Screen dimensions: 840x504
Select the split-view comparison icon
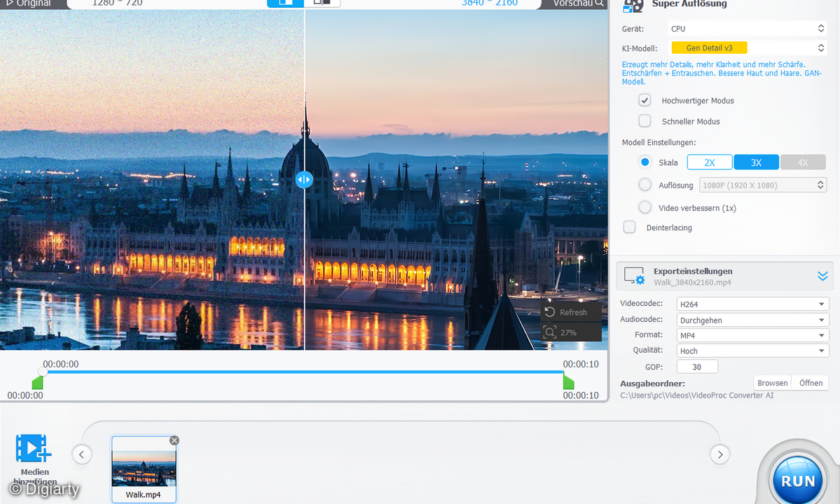click(x=285, y=3)
